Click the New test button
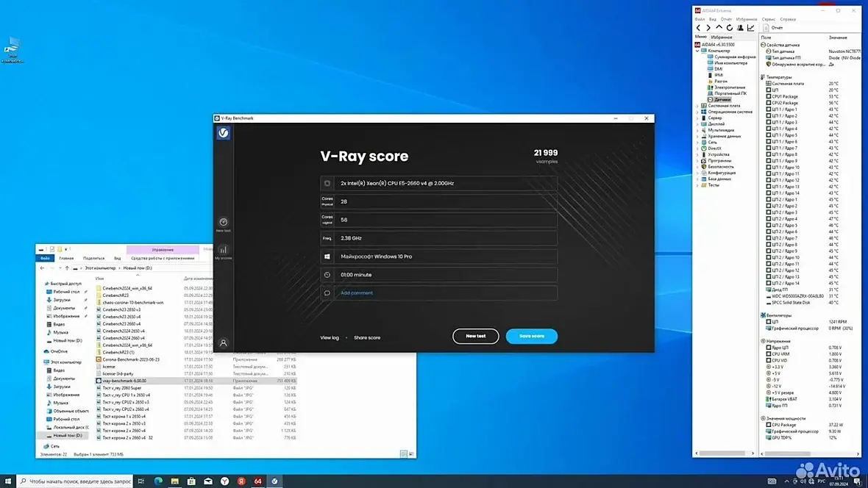Screen dimensions: 868x488 click(x=475, y=336)
